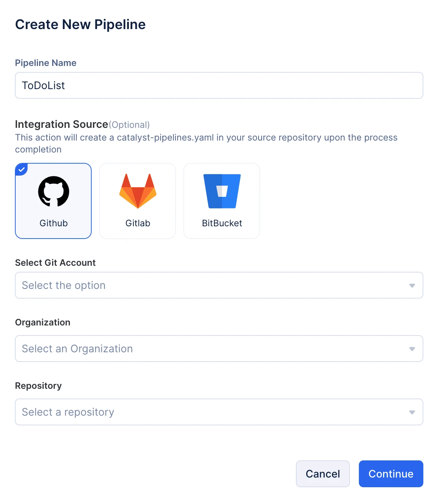
Task: Focus the Pipeline Name input field
Action: point(219,85)
